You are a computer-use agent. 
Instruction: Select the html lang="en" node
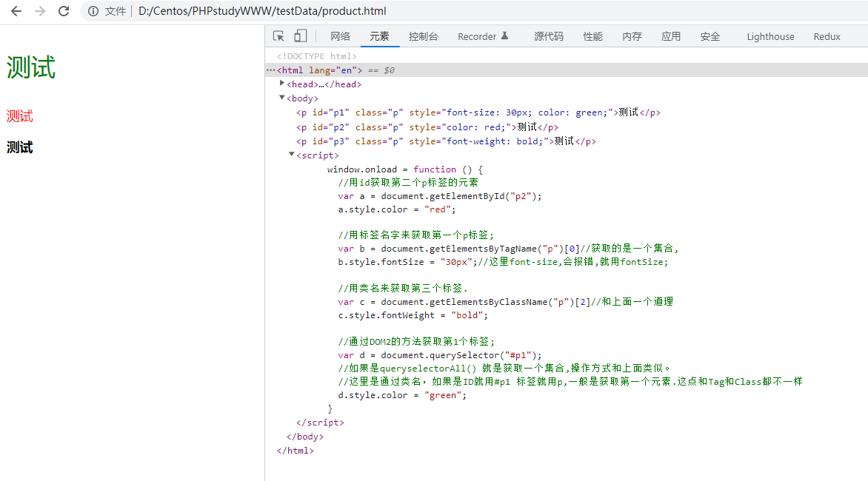[319, 70]
